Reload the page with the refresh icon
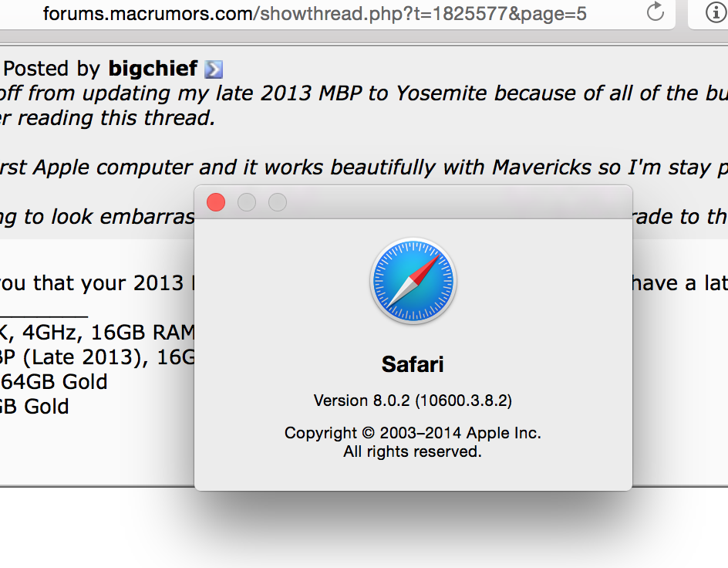728x568 pixels. pos(655,12)
